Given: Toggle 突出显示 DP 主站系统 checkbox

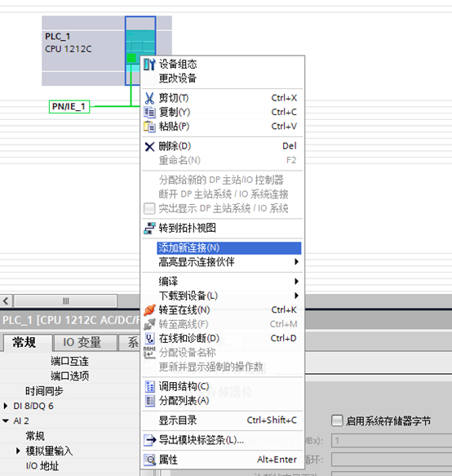Looking at the screenshot, I should click(x=149, y=208).
